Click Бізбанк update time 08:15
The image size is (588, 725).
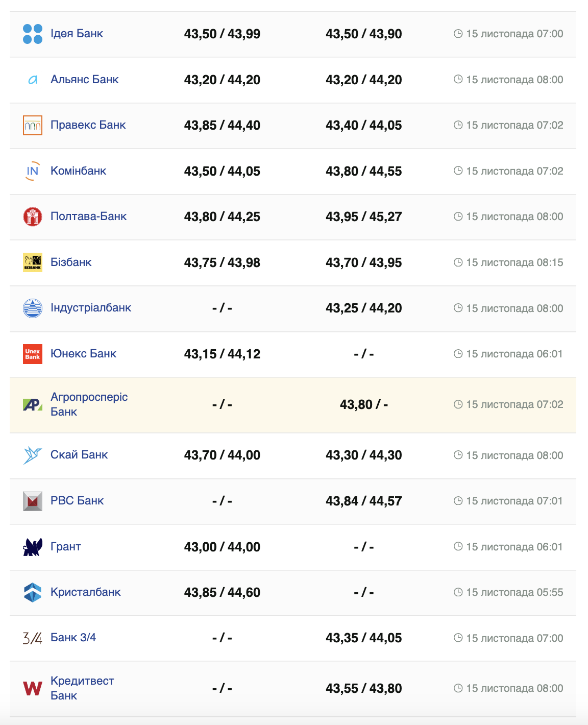[514, 262]
